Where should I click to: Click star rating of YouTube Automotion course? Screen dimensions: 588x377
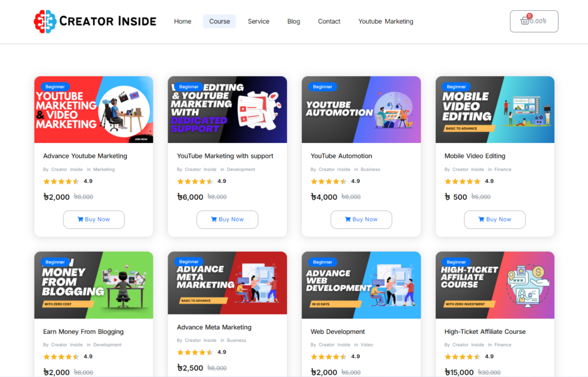pyautogui.click(x=328, y=181)
